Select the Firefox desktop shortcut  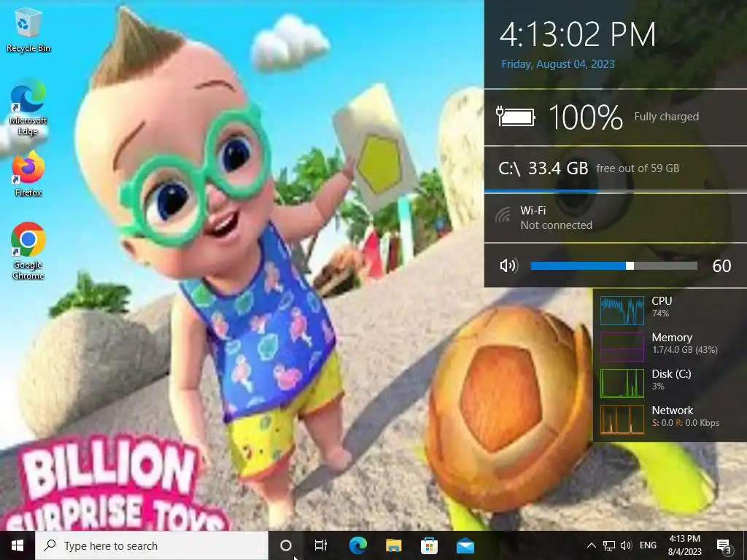pos(28,174)
